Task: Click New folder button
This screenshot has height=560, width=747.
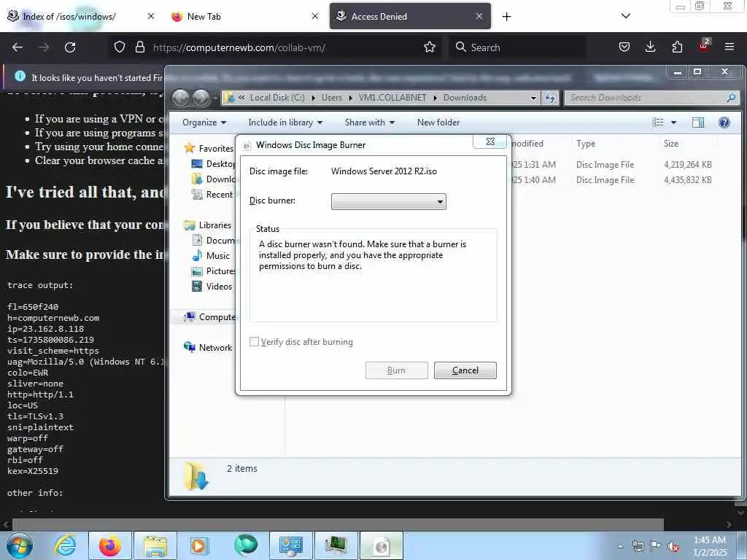Action: coord(438,122)
